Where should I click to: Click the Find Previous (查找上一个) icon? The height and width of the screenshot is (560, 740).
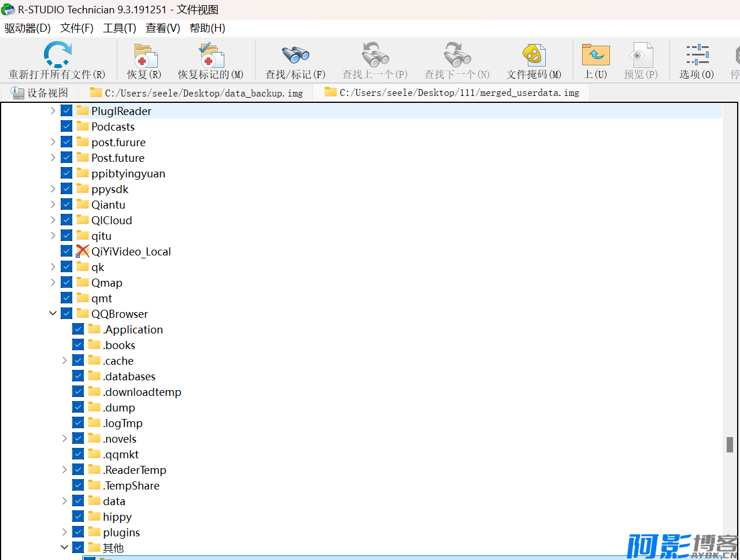pyautogui.click(x=375, y=55)
